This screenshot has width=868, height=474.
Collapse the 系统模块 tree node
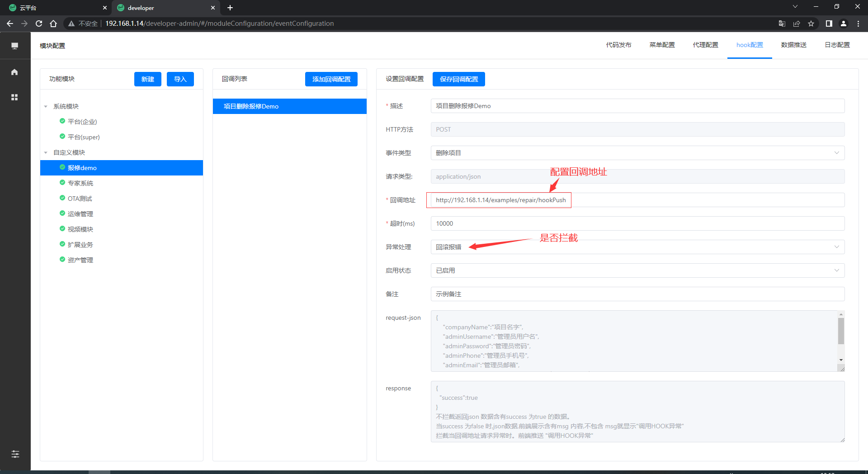coord(46,107)
